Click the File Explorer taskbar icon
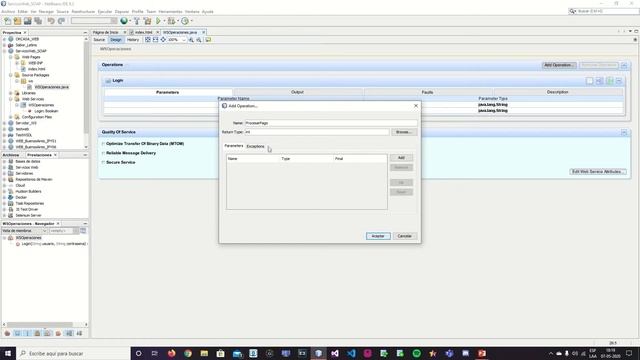Image resolution: width=640 pixels, height=360 pixels. 204,353
